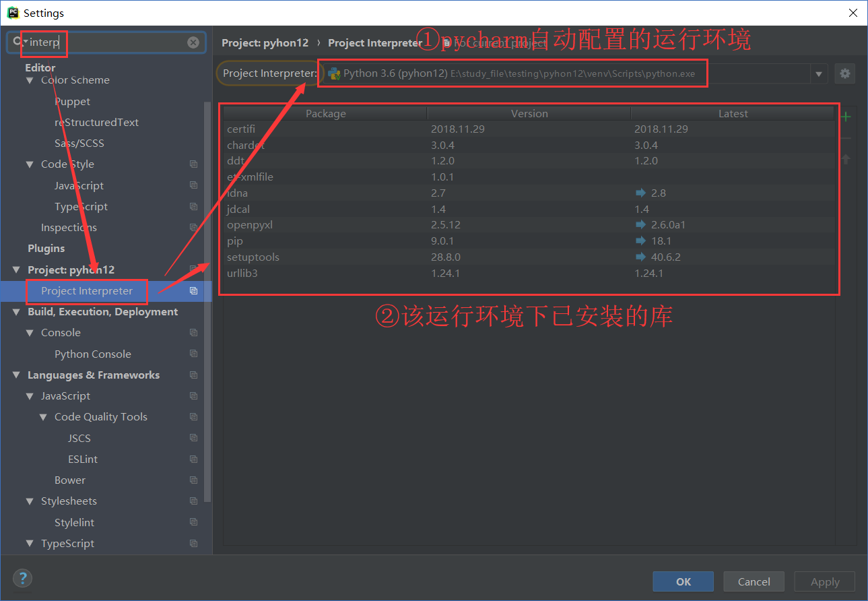Click the OK button

click(x=683, y=581)
